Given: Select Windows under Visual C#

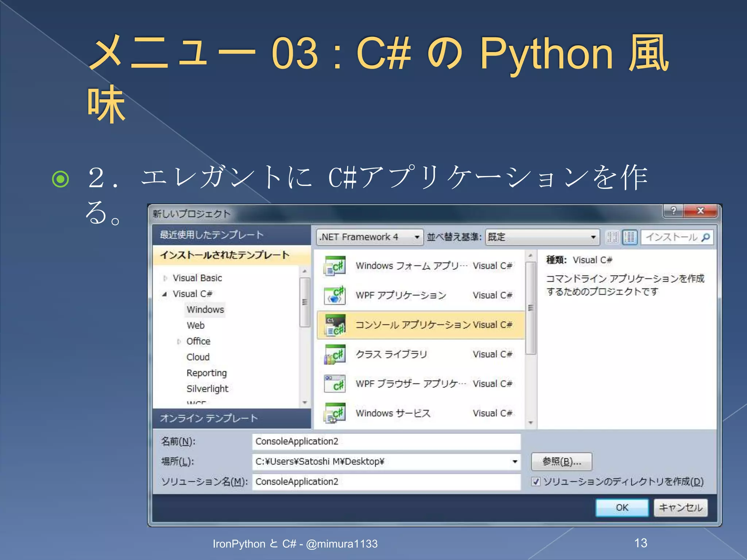Looking at the screenshot, I should (205, 310).
